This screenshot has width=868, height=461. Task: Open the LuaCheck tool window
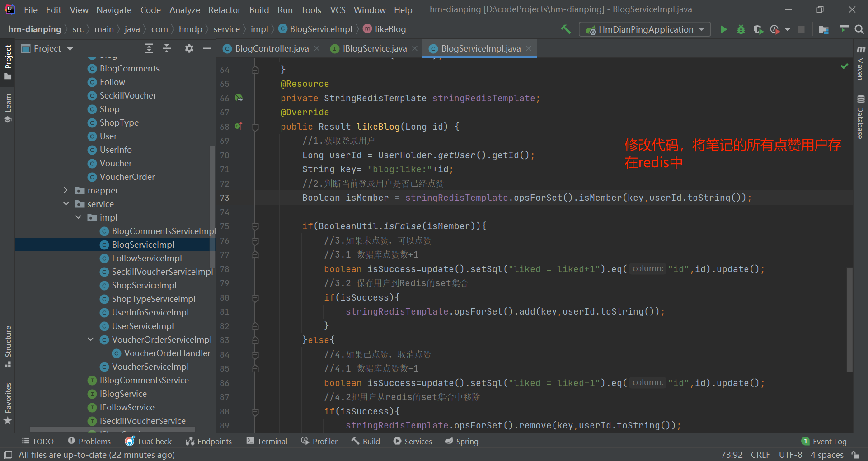[148, 441]
